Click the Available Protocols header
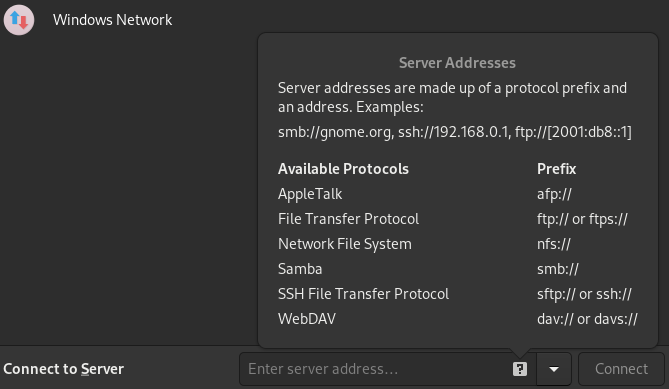 (x=343, y=169)
